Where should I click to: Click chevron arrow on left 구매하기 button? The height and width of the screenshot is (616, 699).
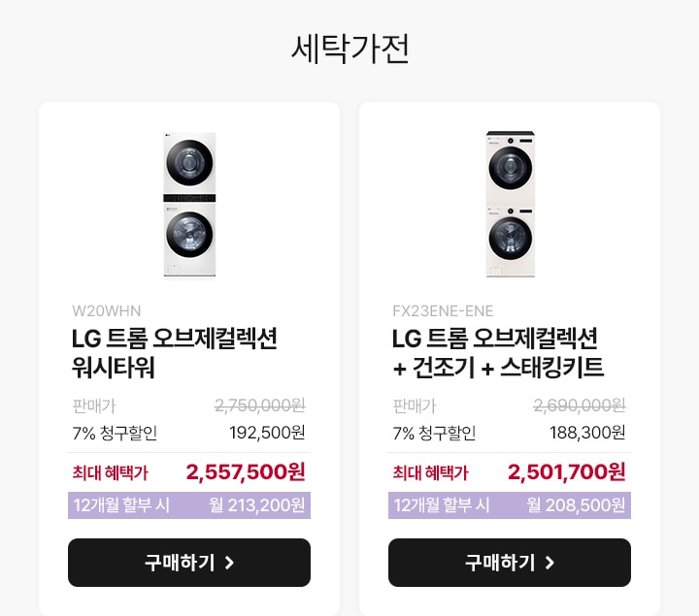point(229,563)
